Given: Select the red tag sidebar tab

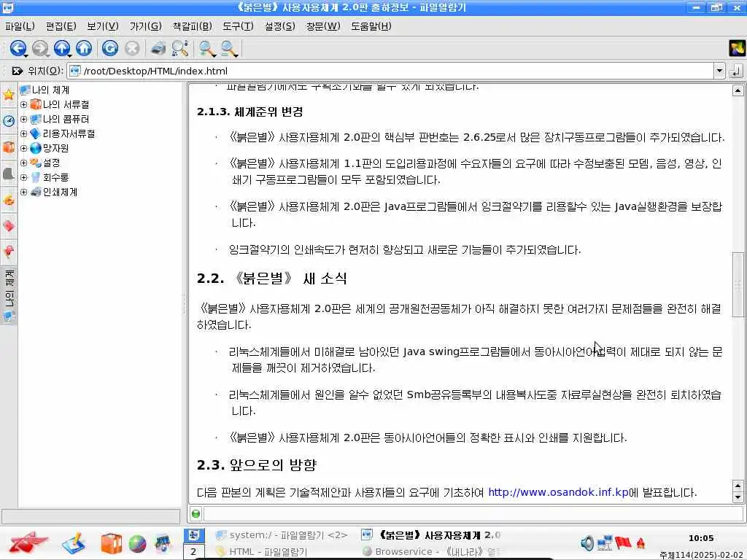Looking at the screenshot, I should [9, 226].
